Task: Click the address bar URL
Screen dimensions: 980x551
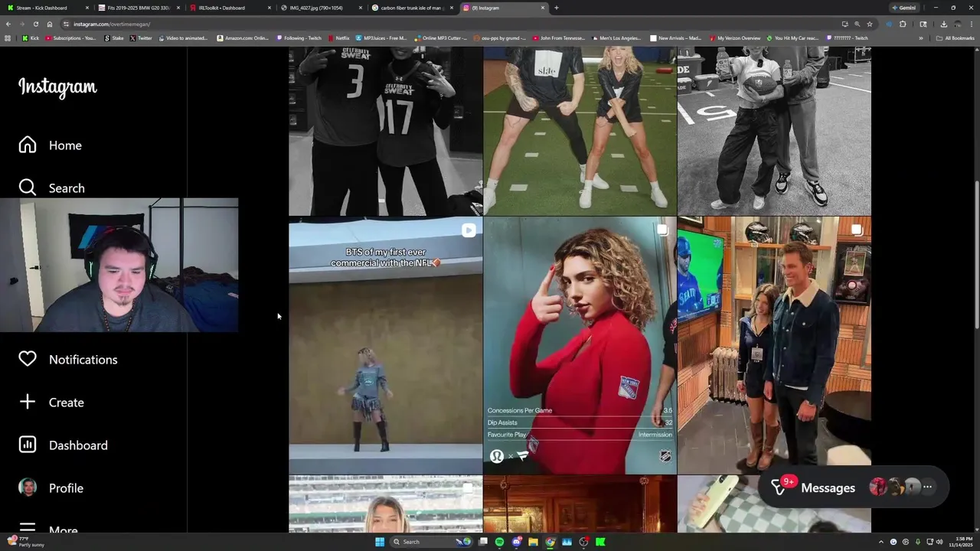Action: pyautogui.click(x=112, y=24)
